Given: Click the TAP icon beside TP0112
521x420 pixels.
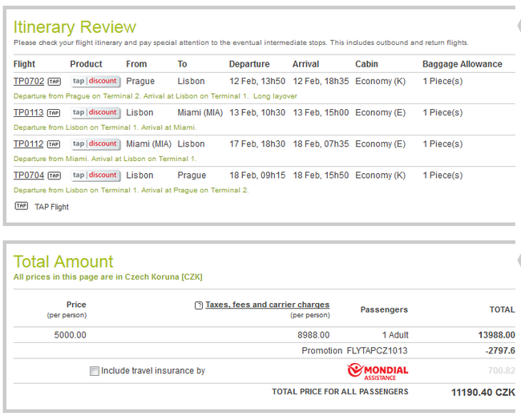Looking at the screenshot, I should [54, 144].
